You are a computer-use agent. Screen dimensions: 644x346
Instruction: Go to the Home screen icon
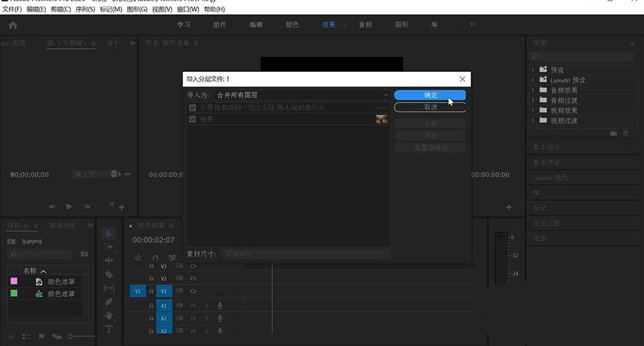pos(13,25)
